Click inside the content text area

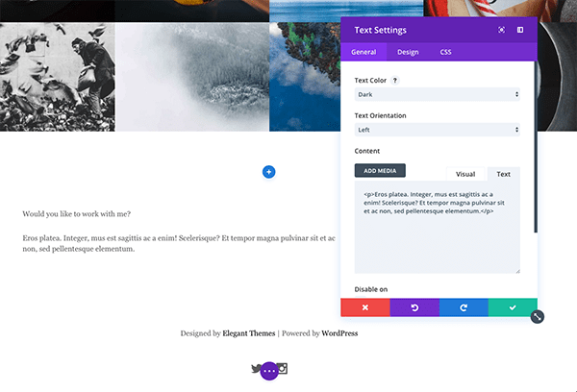point(438,227)
